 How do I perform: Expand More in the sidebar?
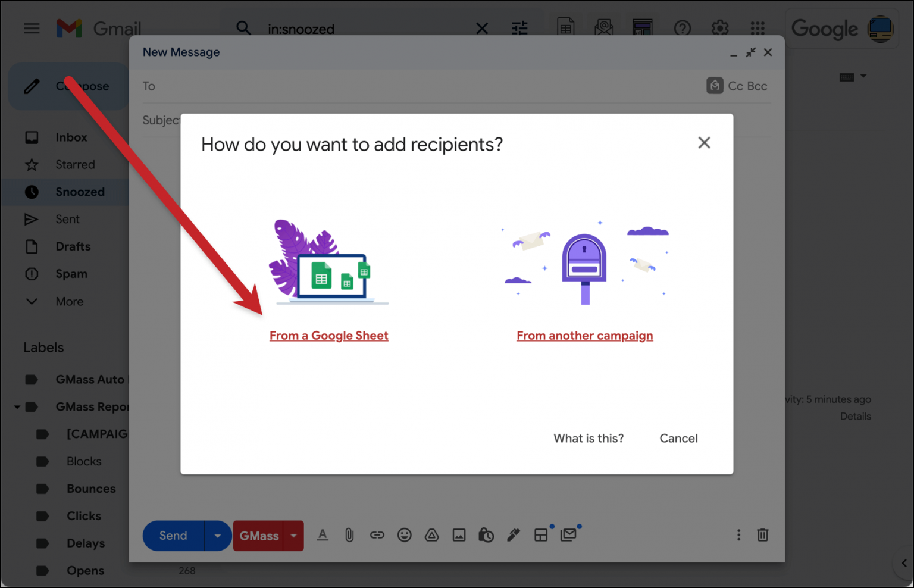tap(69, 301)
